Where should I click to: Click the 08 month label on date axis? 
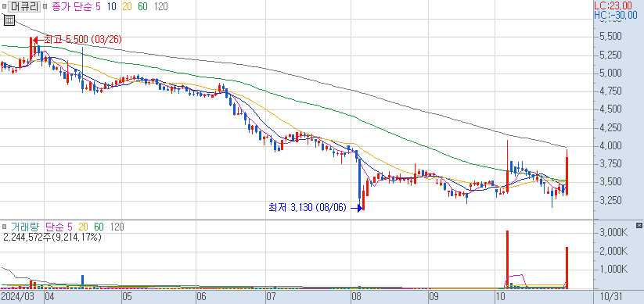click(x=356, y=296)
